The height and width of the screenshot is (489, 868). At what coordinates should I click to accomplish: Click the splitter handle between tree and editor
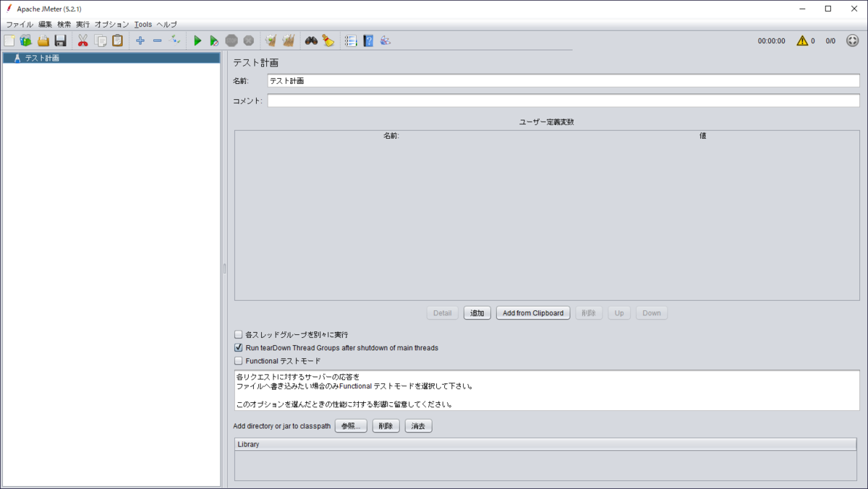pyautogui.click(x=224, y=268)
